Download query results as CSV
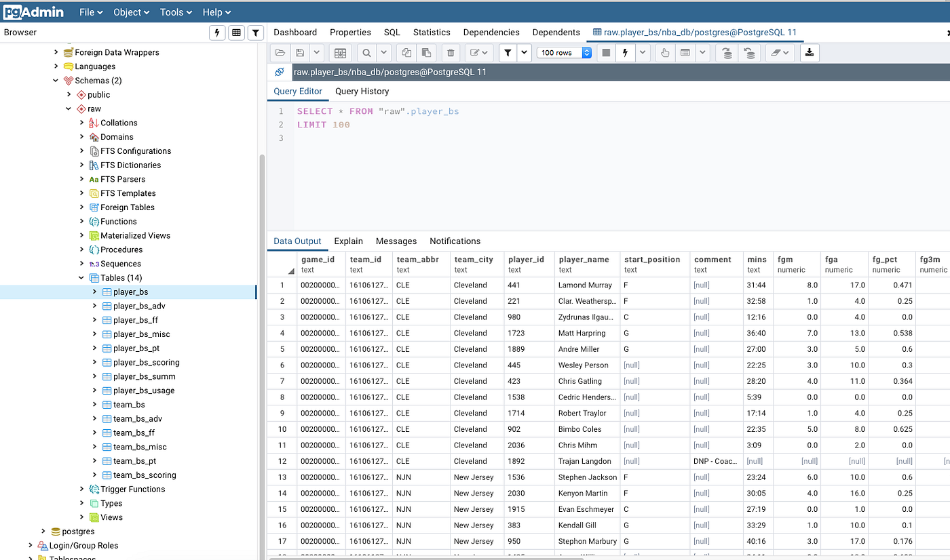The height and width of the screenshot is (560, 950). tap(810, 53)
